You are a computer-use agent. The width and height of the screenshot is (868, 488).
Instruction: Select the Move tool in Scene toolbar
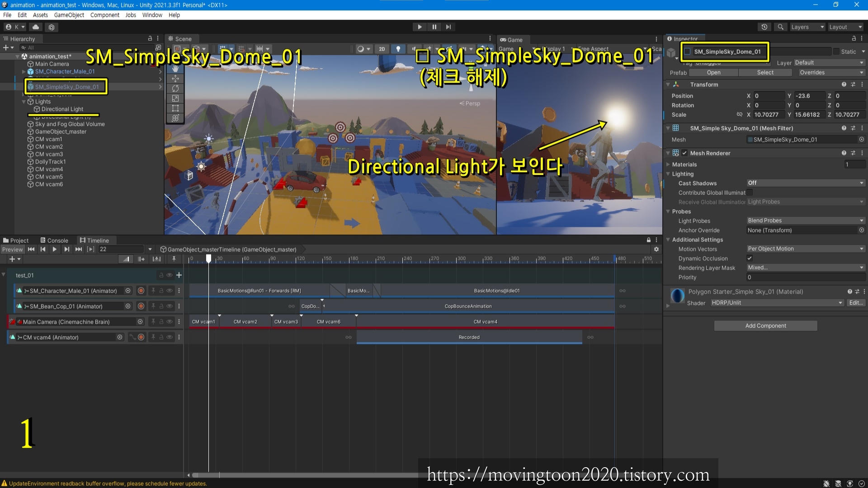tap(175, 79)
